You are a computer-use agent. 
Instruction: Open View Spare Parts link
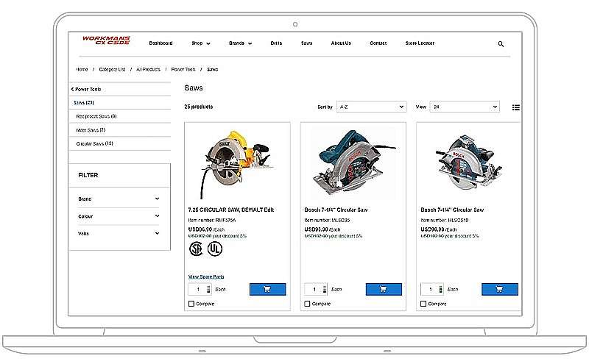(206, 276)
